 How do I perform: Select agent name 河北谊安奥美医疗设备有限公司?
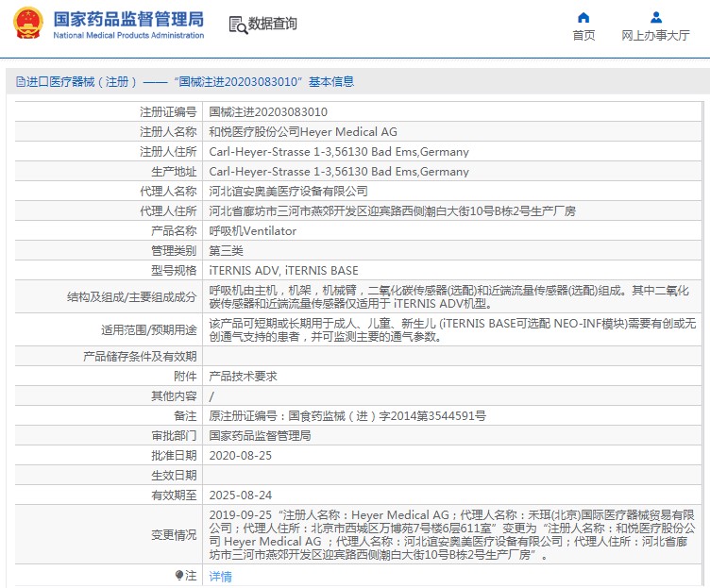pos(289,191)
